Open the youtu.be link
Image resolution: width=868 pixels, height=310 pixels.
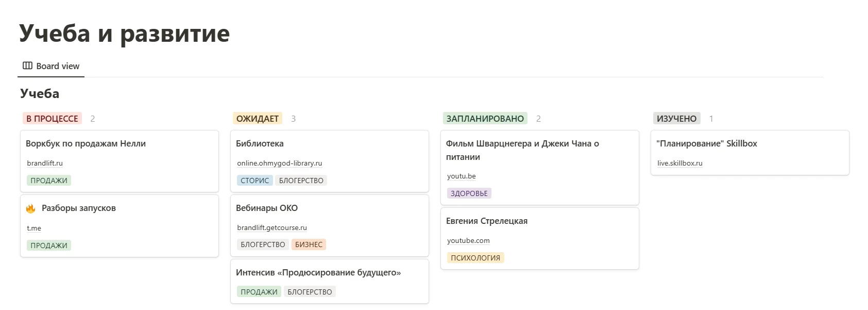click(461, 176)
